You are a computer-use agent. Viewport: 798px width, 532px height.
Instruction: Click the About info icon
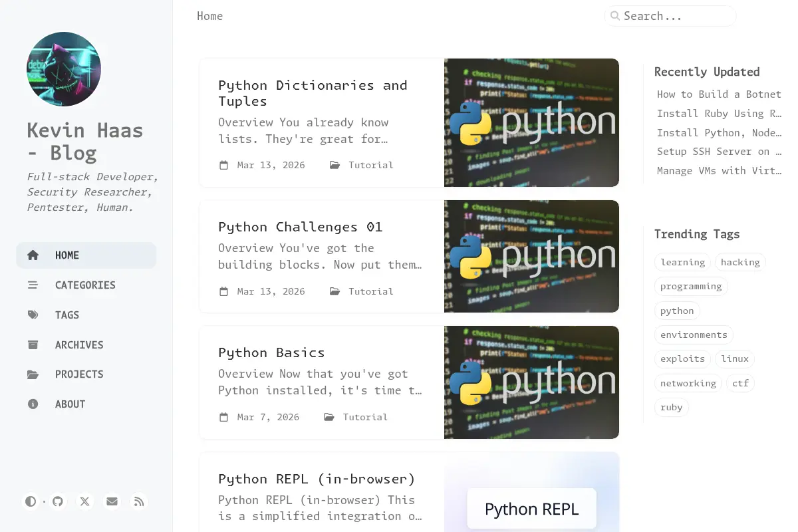tap(33, 404)
